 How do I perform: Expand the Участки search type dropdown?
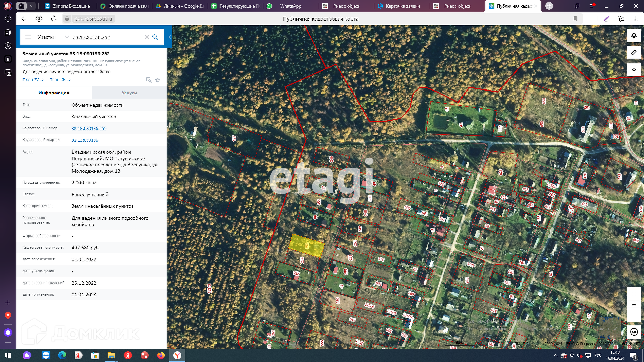tap(67, 37)
